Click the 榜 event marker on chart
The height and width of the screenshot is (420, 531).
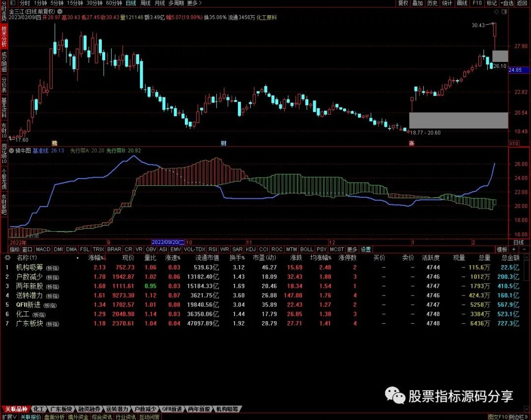(55, 143)
